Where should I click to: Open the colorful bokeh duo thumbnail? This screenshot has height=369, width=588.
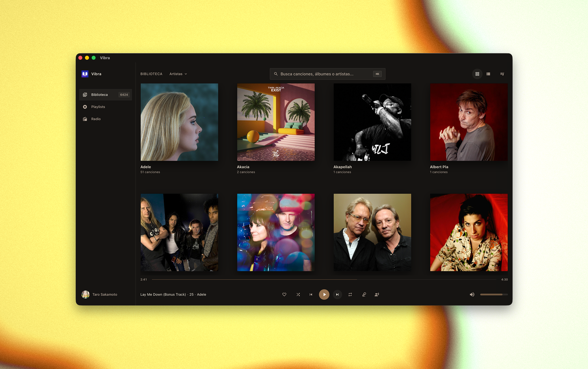coord(276,232)
